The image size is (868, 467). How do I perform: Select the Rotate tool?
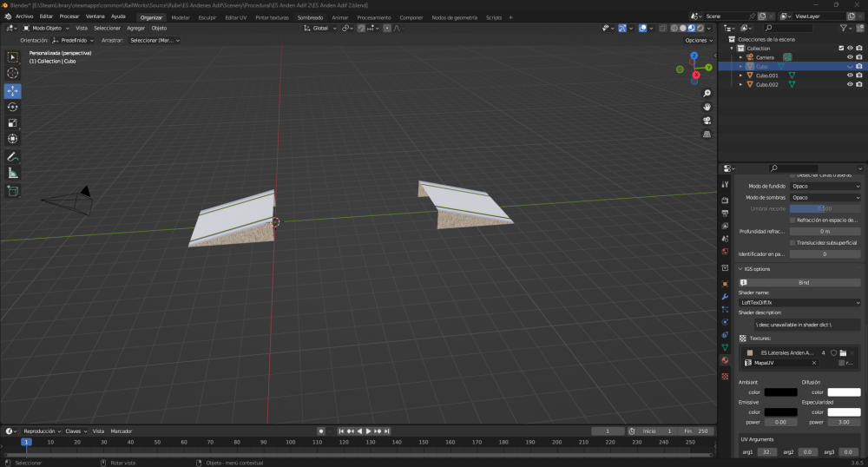(x=13, y=107)
